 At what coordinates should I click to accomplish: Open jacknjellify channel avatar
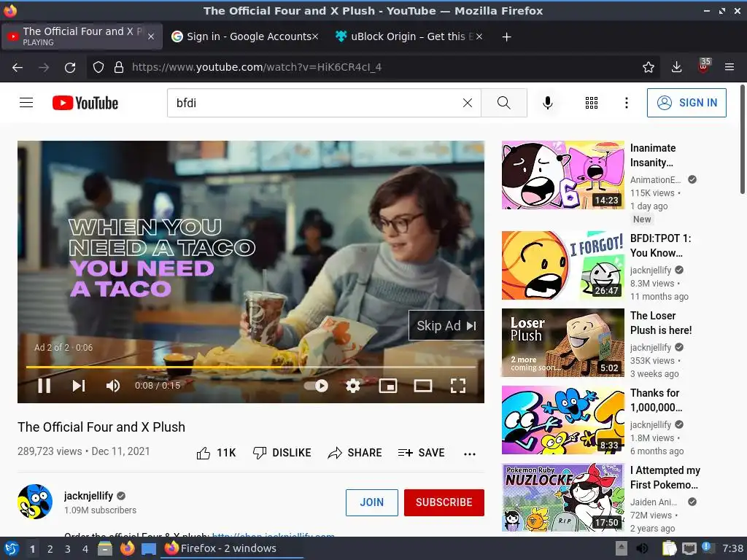(35, 502)
